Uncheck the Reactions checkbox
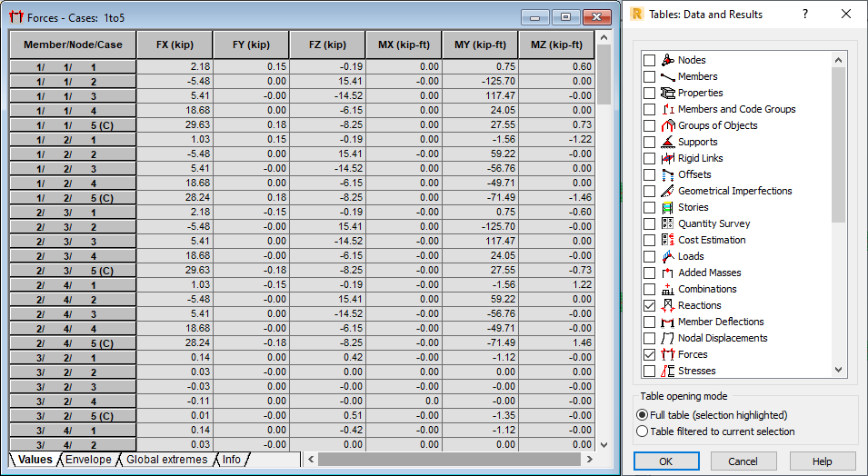 pos(649,305)
